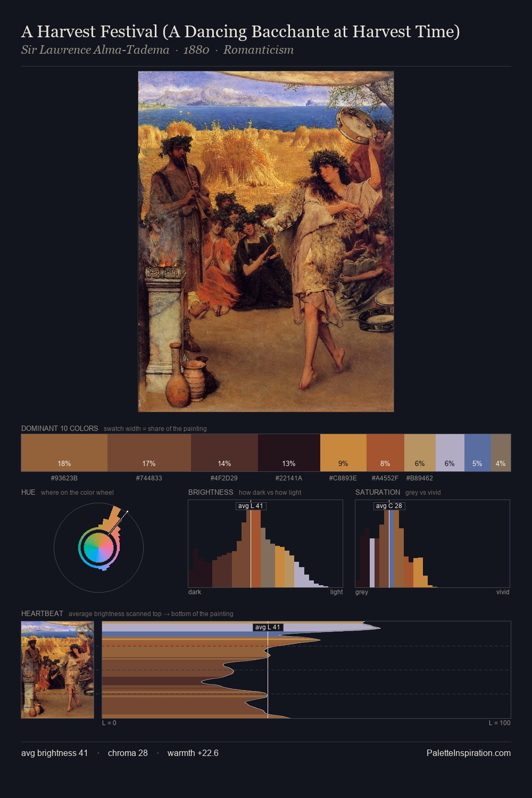
Task: Choose the lavender 6% swatch
Action: [450, 453]
